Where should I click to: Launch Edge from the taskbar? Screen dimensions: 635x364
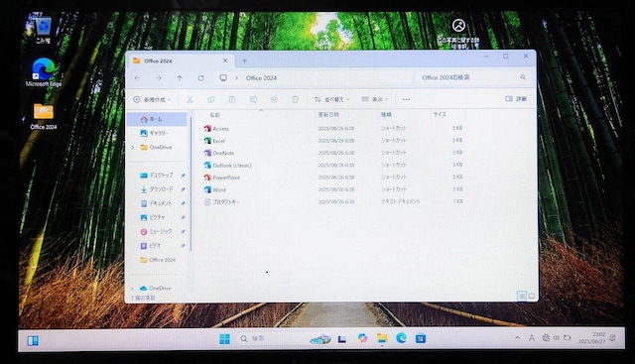coord(401,338)
